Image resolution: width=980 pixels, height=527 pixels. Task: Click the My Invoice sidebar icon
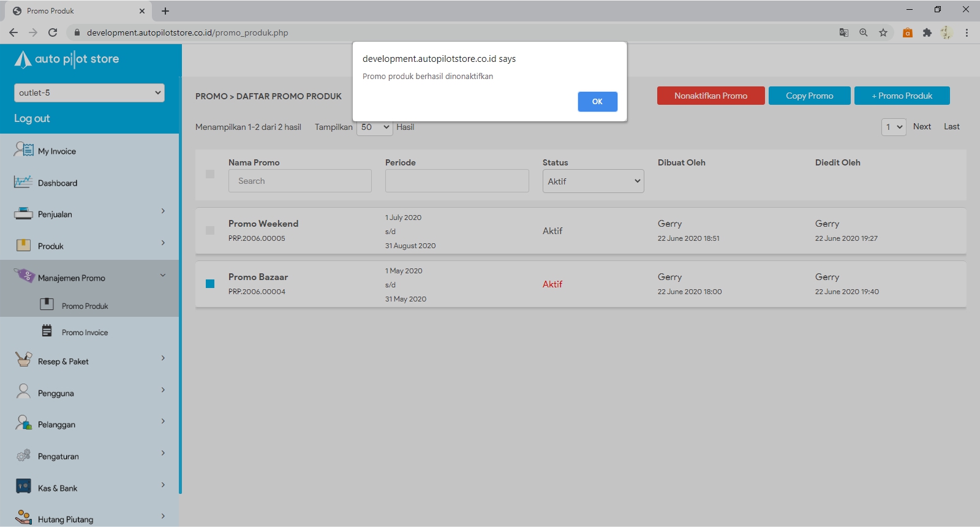tap(24, 150)
